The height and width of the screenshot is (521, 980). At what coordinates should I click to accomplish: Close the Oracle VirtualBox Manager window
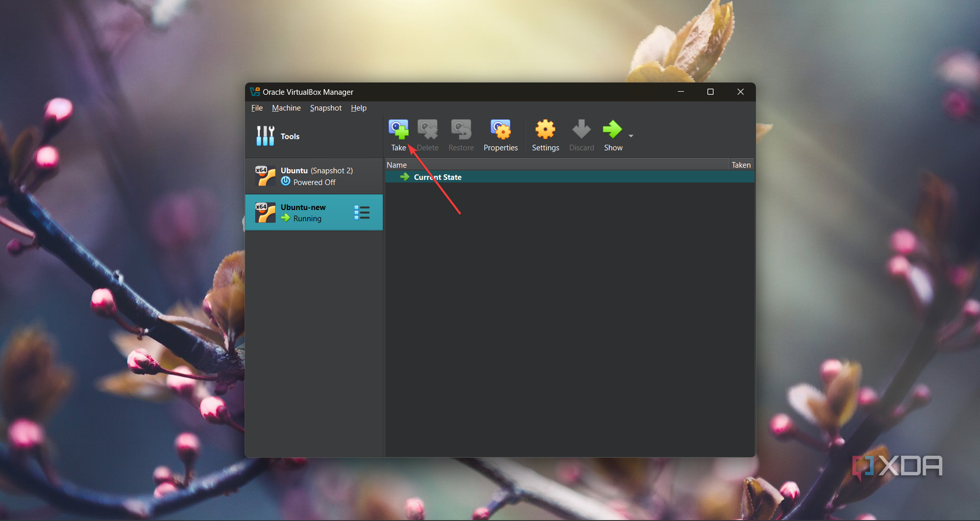point(740,92)
